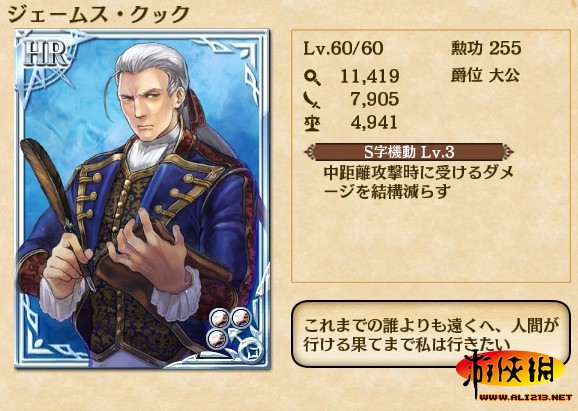
Task: Click the 11,419 exploration value
Action: pos(369,76)
